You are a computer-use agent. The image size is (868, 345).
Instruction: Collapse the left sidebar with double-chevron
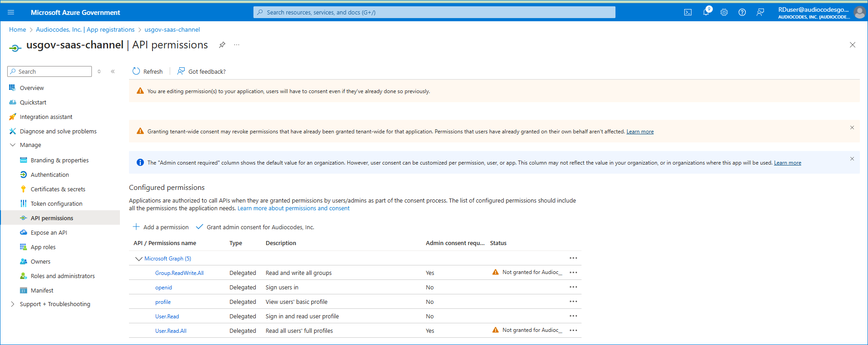click(x=113, y=71)
